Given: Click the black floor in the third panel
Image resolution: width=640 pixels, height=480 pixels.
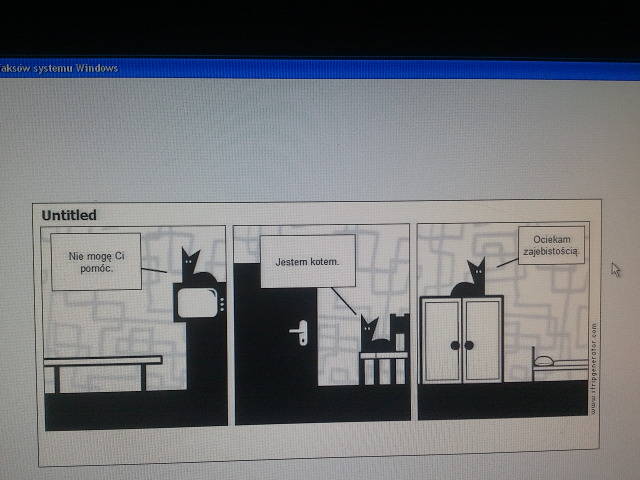Looking at the screenshot, I should point(500,400).
